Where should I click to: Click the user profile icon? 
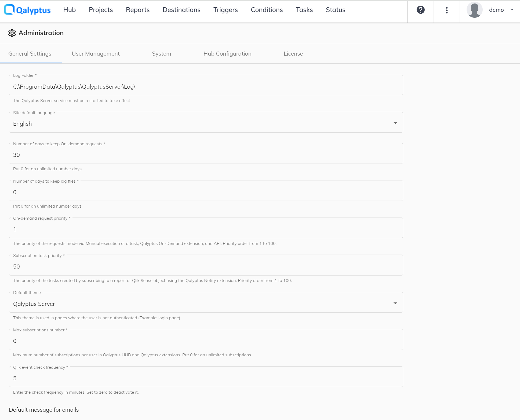tap(474, 9)
